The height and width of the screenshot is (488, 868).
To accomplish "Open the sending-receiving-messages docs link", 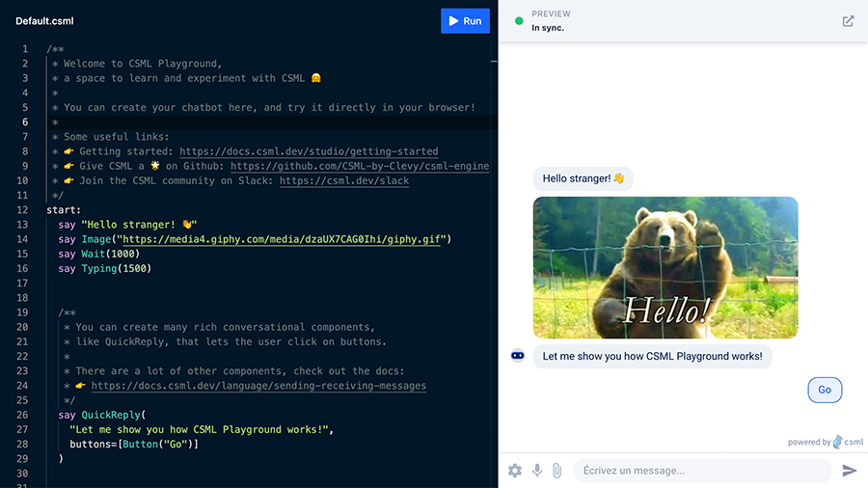I will point(258,386).
